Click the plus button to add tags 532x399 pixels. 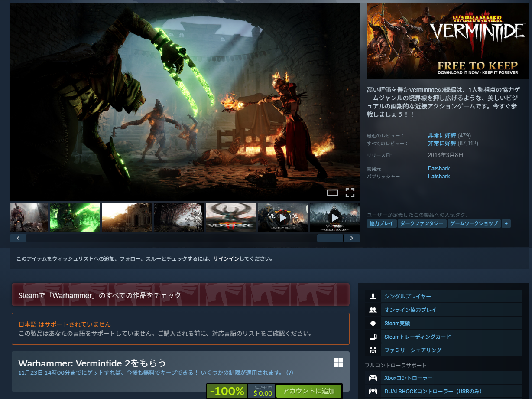coord(506,223)
